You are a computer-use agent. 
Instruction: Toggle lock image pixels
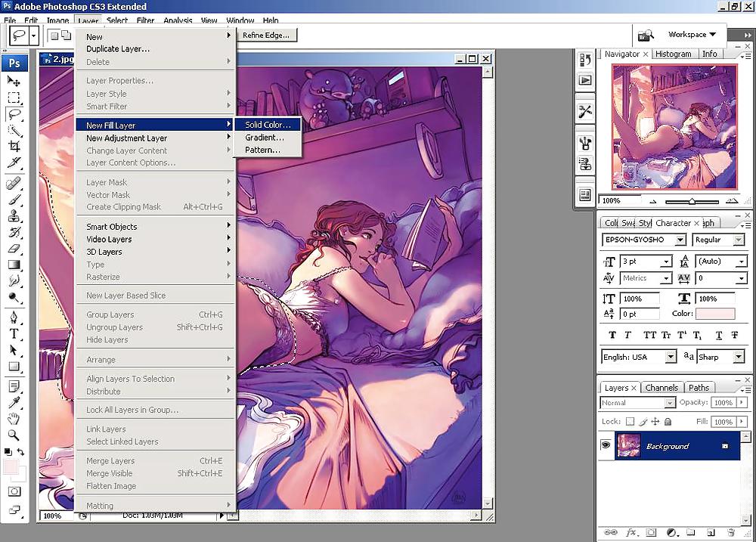pyautogui.click(x=643, y=422)
